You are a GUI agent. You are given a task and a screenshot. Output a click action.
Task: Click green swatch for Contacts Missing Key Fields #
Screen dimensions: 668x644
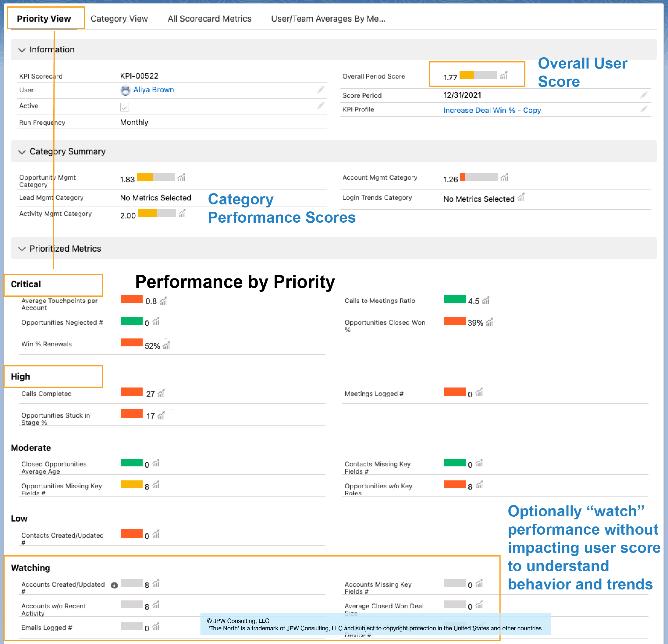[455, 462]
